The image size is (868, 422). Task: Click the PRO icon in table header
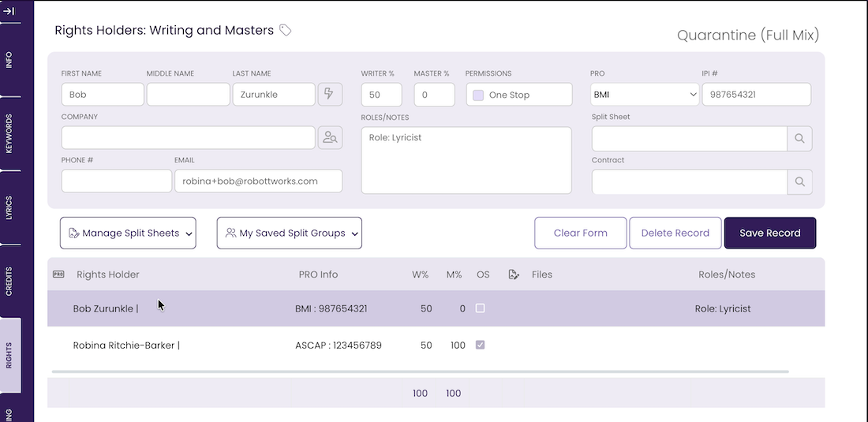click(58, 274)
